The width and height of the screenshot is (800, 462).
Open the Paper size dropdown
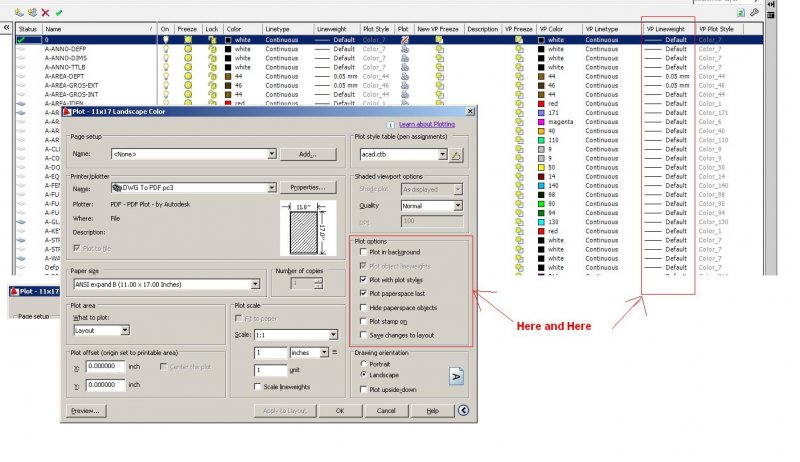click(x=256, y=284)
